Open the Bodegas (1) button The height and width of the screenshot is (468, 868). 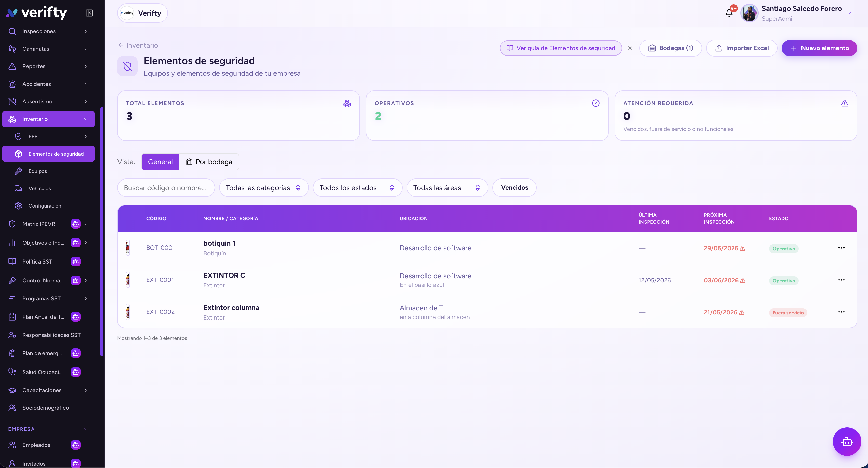670,48
